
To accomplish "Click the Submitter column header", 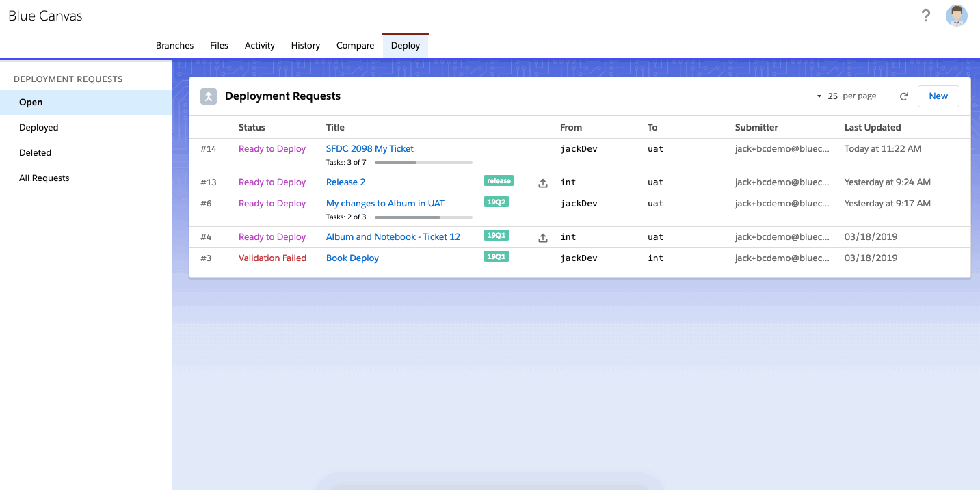I will pyautogui.click(x=756, y=128).
